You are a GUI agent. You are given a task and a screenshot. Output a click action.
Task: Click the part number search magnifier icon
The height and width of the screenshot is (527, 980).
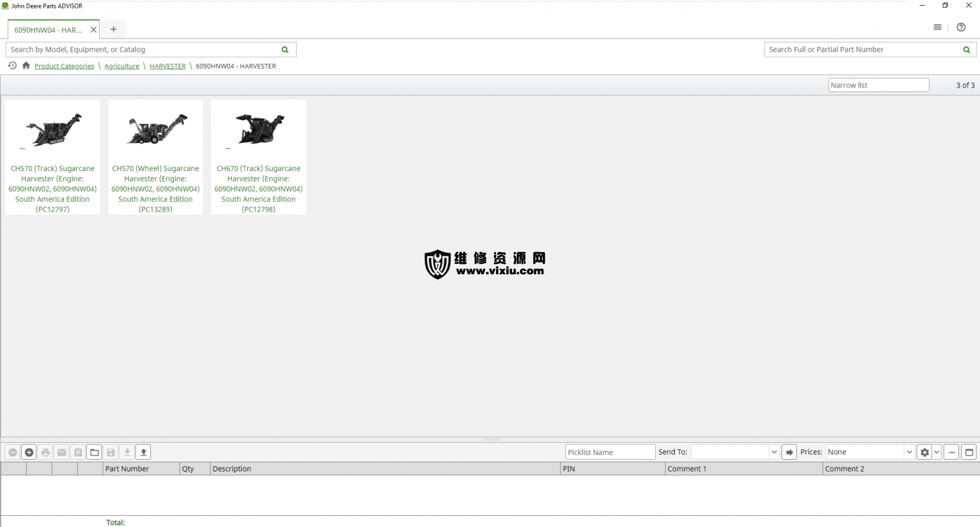(x=966, y=50)
